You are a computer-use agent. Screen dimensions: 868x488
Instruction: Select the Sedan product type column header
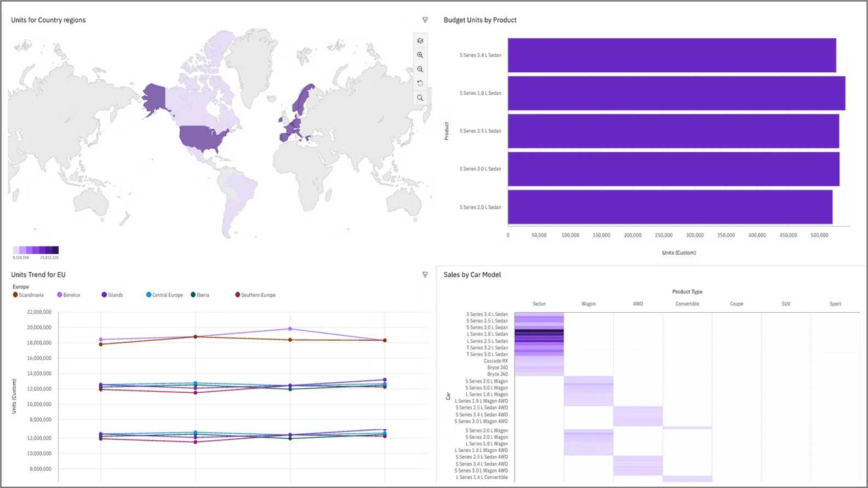[x=539, y=304]
